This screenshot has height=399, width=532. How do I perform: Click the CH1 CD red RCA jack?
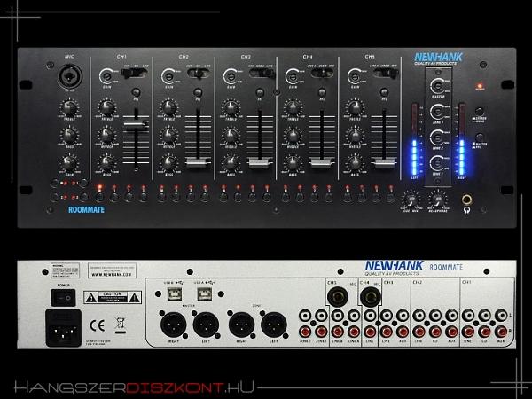[484, 332]
